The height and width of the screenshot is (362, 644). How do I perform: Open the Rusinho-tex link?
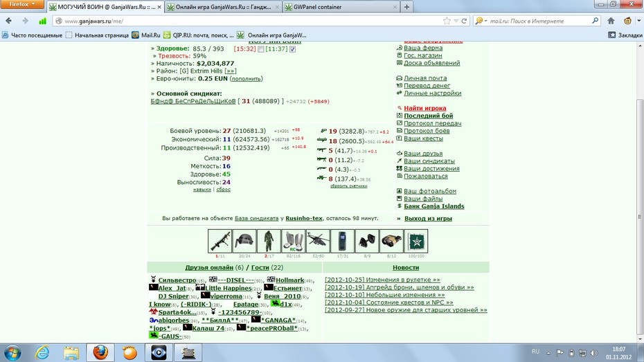pos(304,218)
